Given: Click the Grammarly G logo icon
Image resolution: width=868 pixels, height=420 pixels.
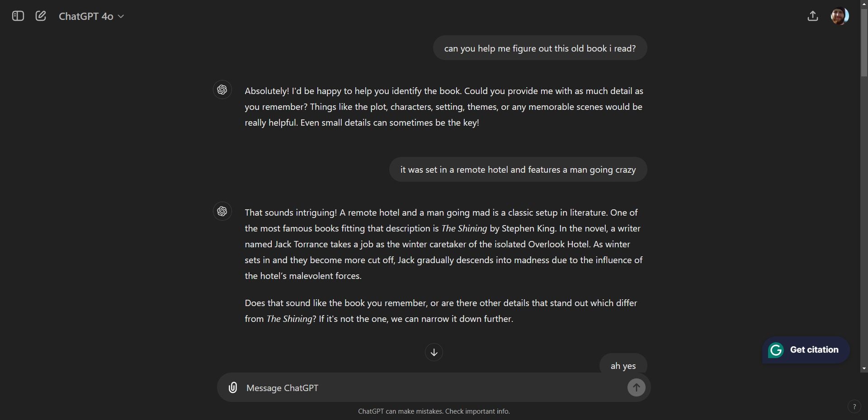Looking at the screenshot, I should 776,350.
